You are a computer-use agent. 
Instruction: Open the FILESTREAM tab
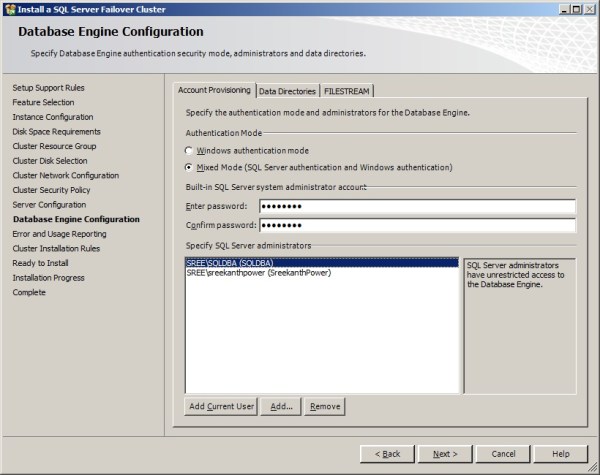click(346, 91)
